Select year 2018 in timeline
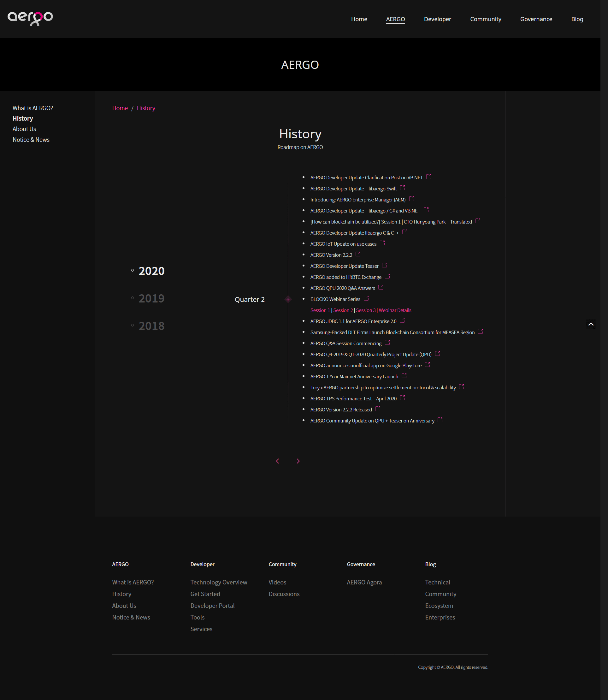The height and width of the screenshot is (700, 608). [x=151, y=326]
